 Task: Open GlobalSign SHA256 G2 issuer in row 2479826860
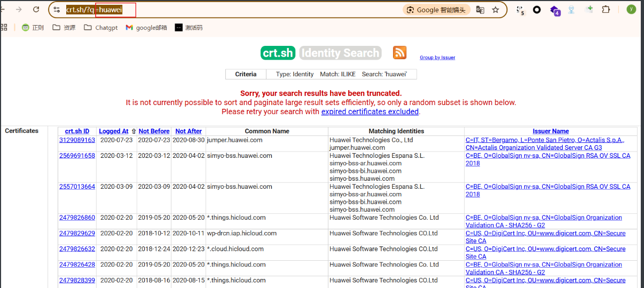point(544,221)
